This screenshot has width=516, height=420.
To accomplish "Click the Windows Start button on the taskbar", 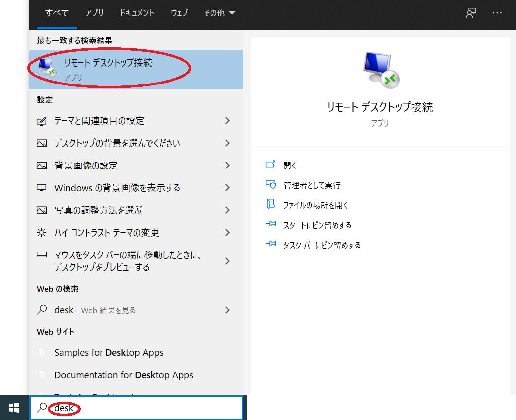I will coord(14,407).
